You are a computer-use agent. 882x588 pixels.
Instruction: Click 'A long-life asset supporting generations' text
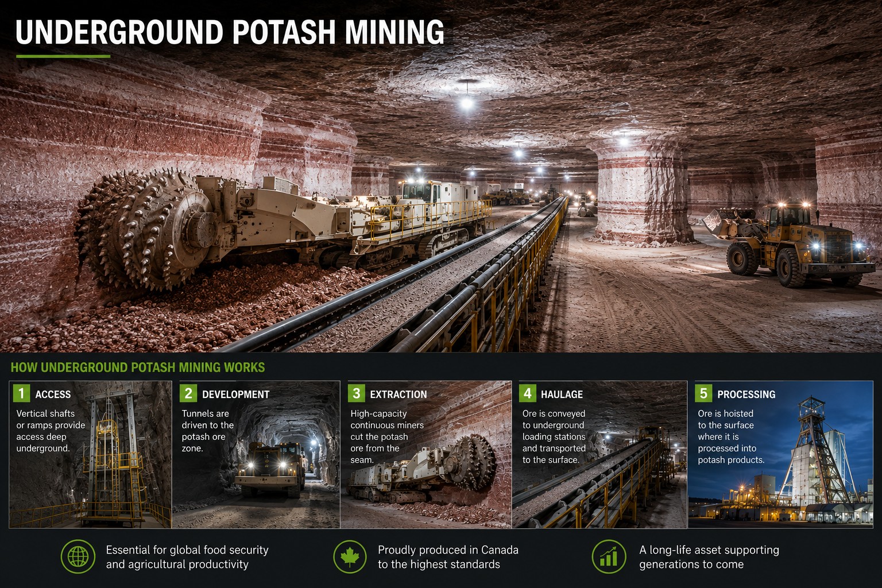(709, 557)
